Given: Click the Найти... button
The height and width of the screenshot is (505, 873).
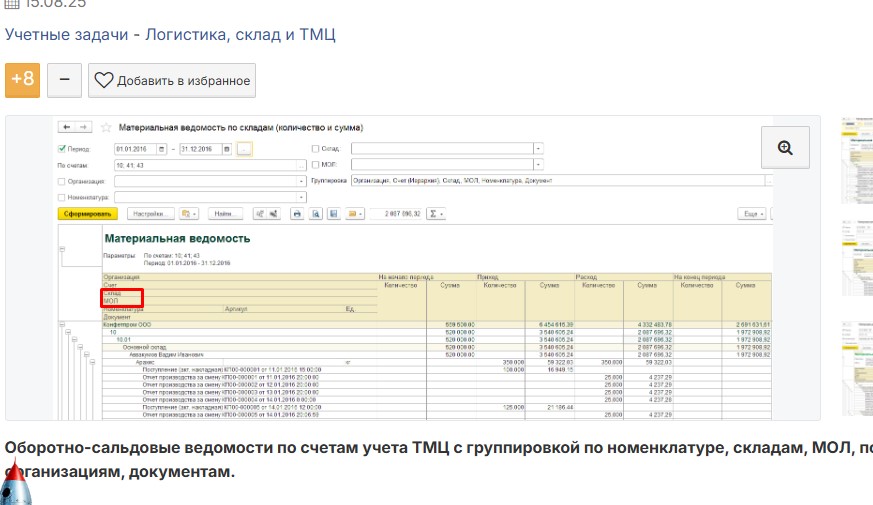Looking at the screenshot, I should (225, 214).
